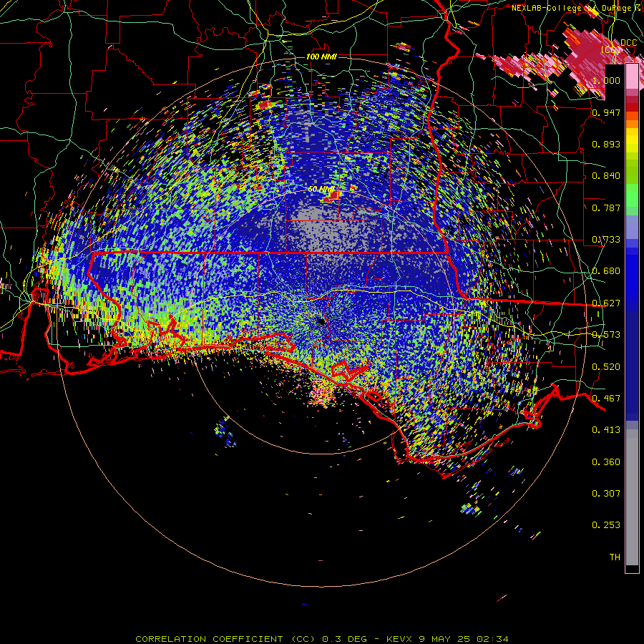644x644 pixels.
Task: Select the 0.787 legend value
Action: (606, 208)
